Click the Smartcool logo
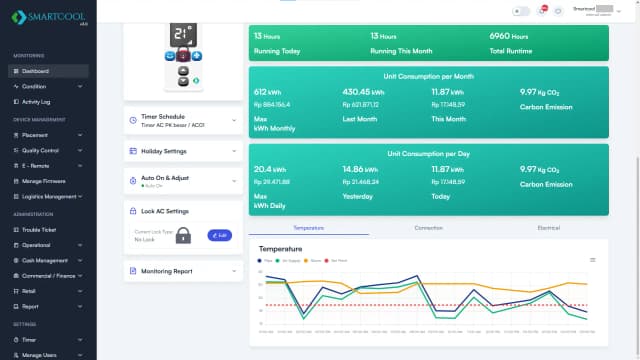The height and width of the screenshot is (360, 640). click(x=49, y=18)
